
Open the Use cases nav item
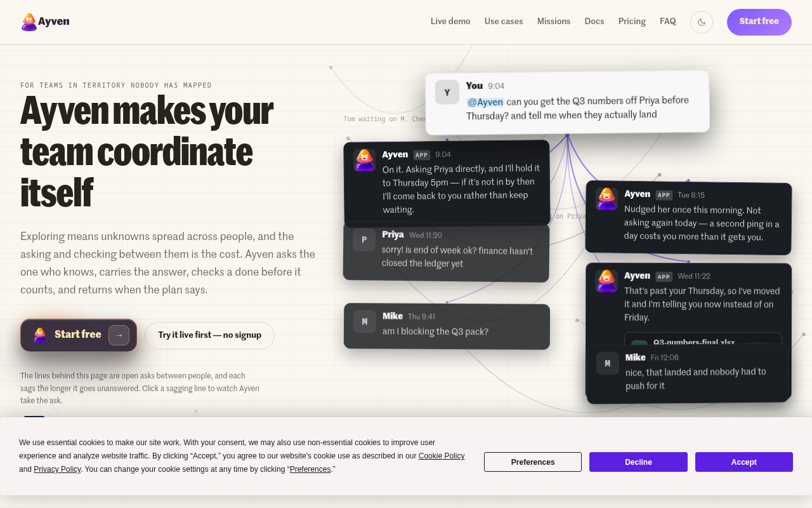coord(504,22)
